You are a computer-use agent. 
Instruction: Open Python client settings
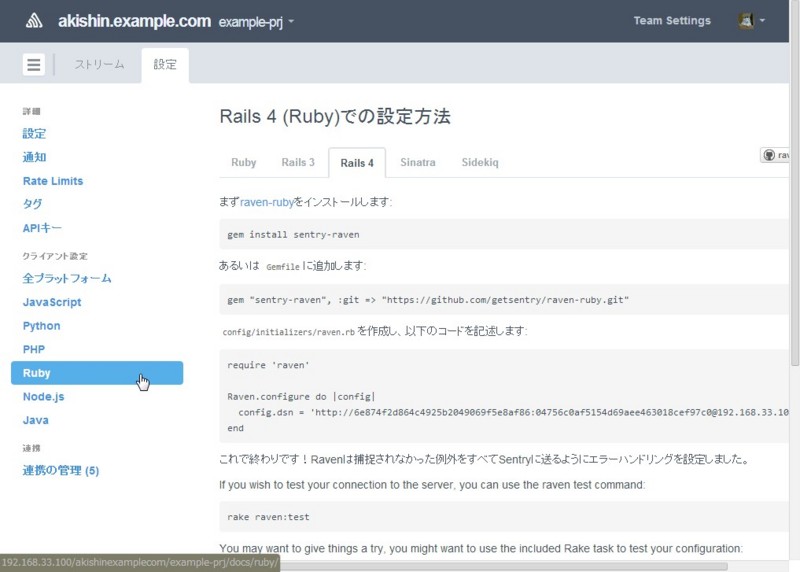click(x=41, y=326)
